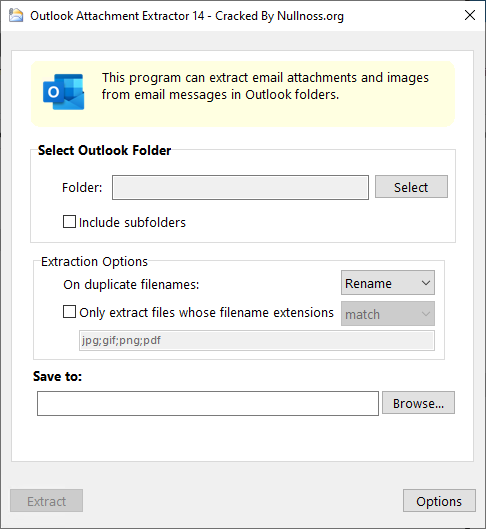
Task: Open the Rename duplicate filenames dropdown
Action: 388,283
